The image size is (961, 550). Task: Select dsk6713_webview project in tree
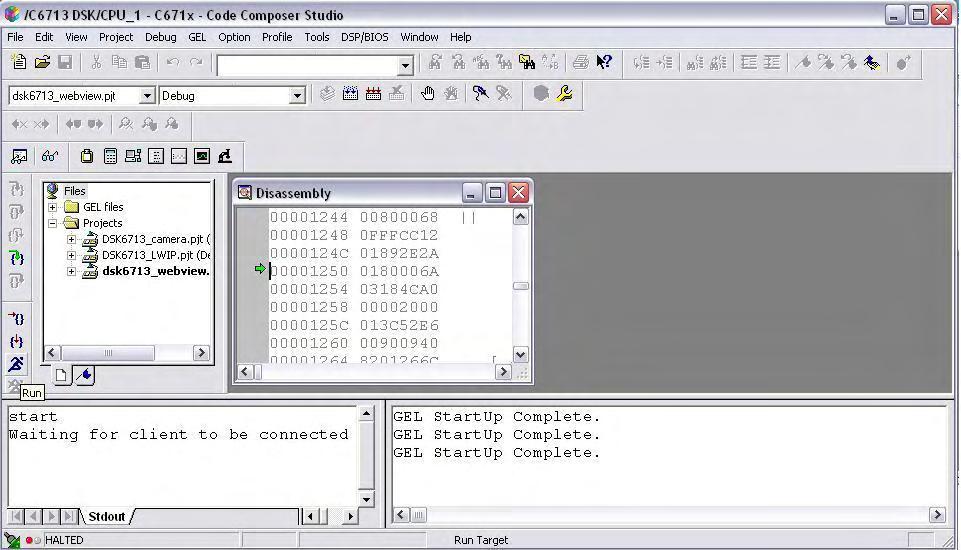[x=156, y=271]
